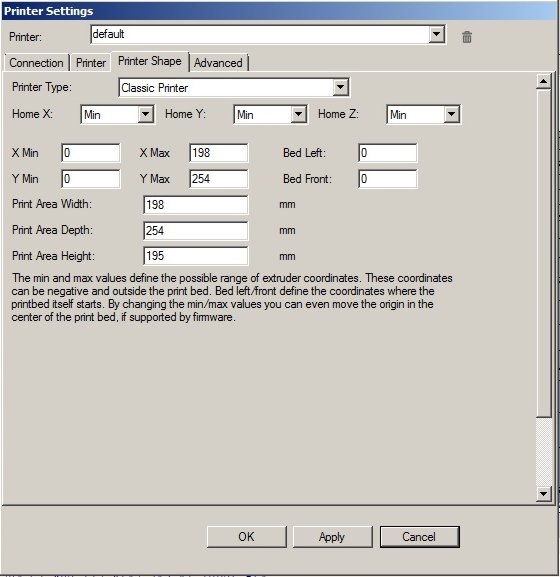Open the Home Y dropdown
Screen dimensions: 560x577
tap(298, 114)
